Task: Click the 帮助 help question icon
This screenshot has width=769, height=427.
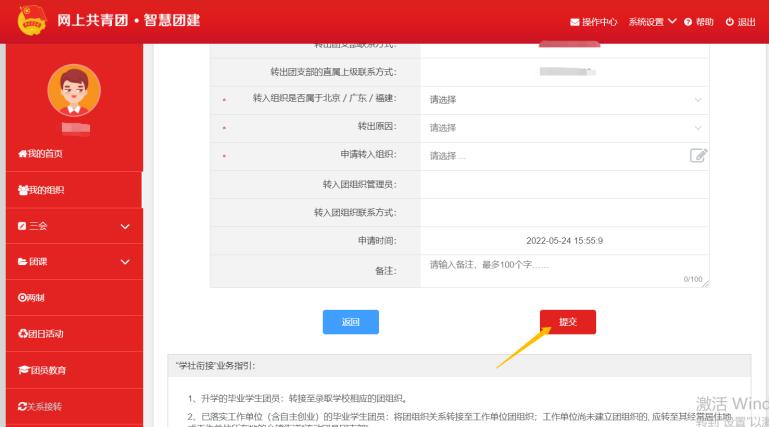Action: coord(688,22)
